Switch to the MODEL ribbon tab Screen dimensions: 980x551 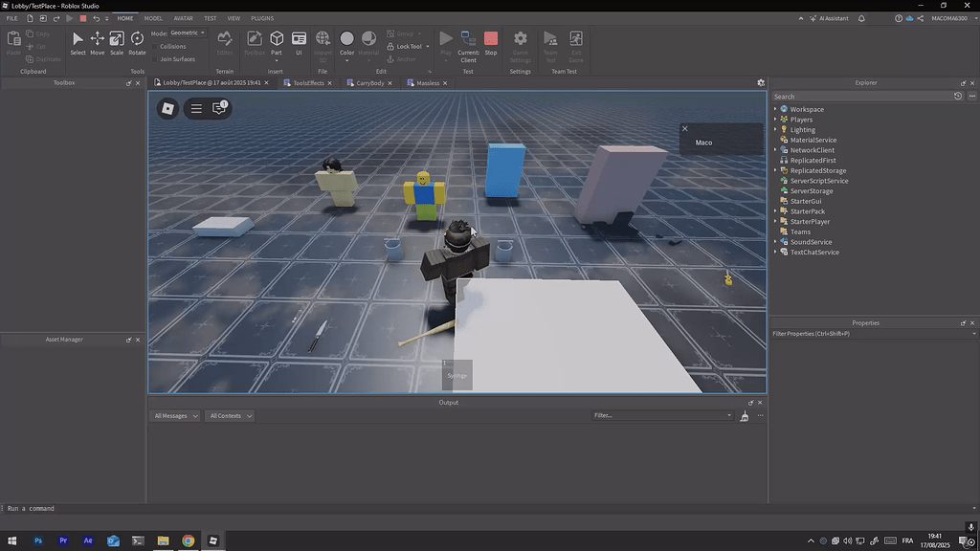coord(153,17)
